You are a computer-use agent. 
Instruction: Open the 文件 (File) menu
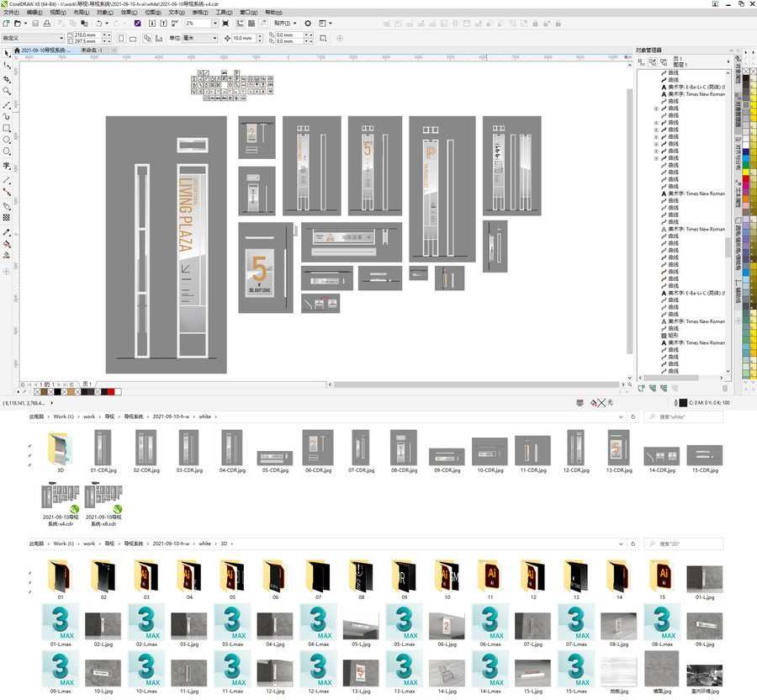click(x=11, y=13)
